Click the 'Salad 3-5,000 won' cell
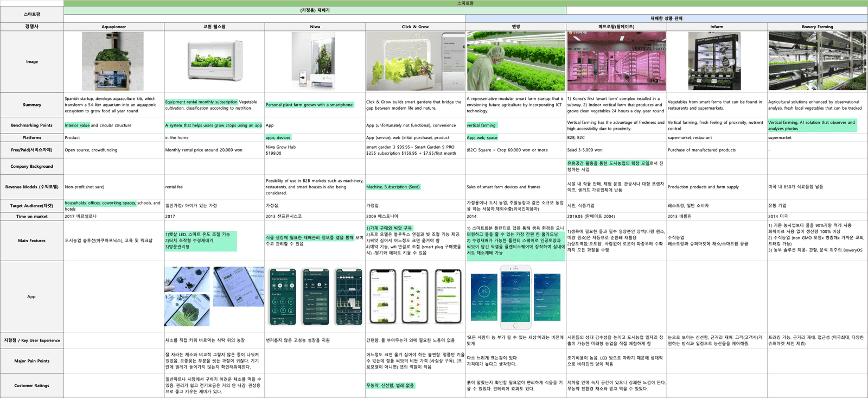 point(616,150)
